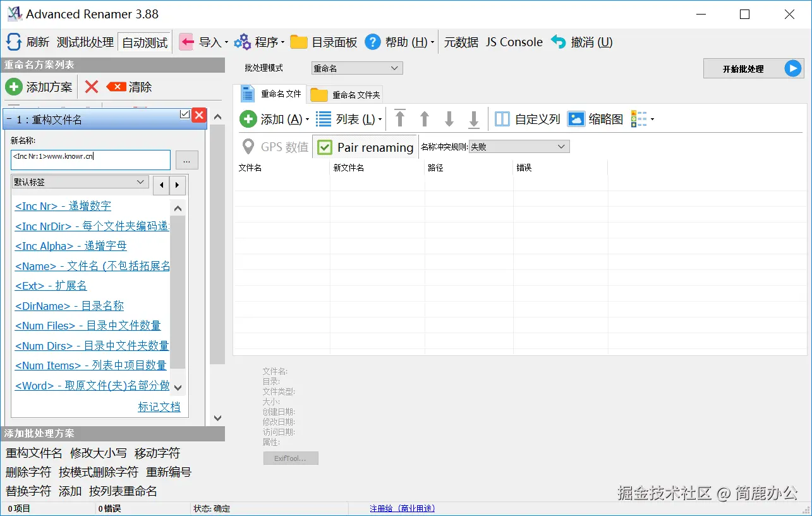Move item to top arrow icon

coord(400,119)
